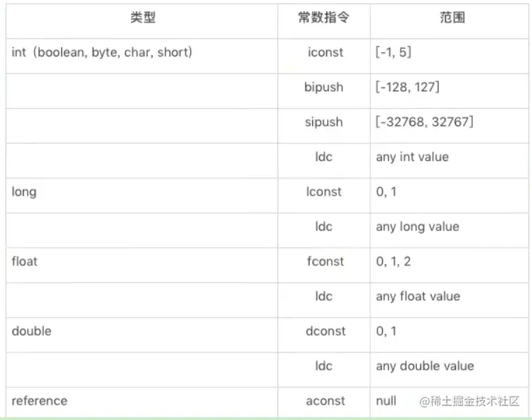Click the 'any double value' cell
This screenshot has width=532, height=420.
point(425,366)
